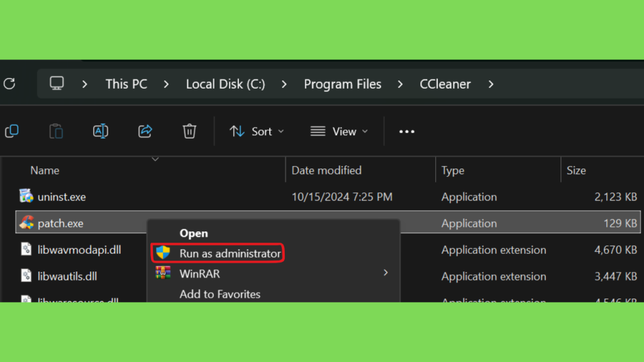644x362 pixels.
Task: Click the libwavmodapi.dll file icon
Action: coord(26,249)
